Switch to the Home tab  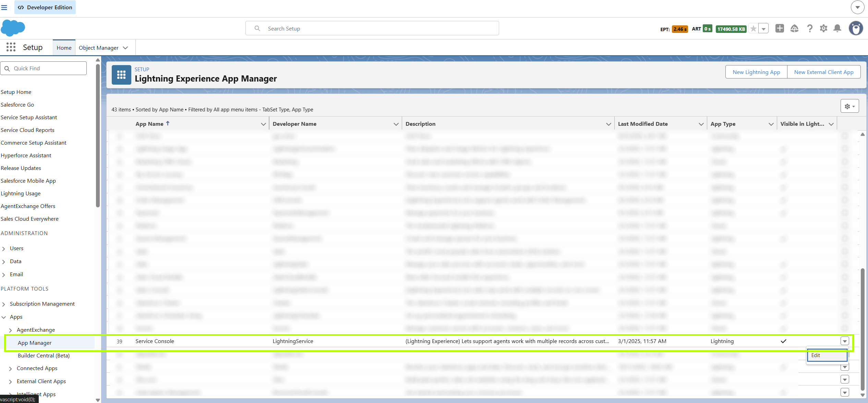point(64,48)
